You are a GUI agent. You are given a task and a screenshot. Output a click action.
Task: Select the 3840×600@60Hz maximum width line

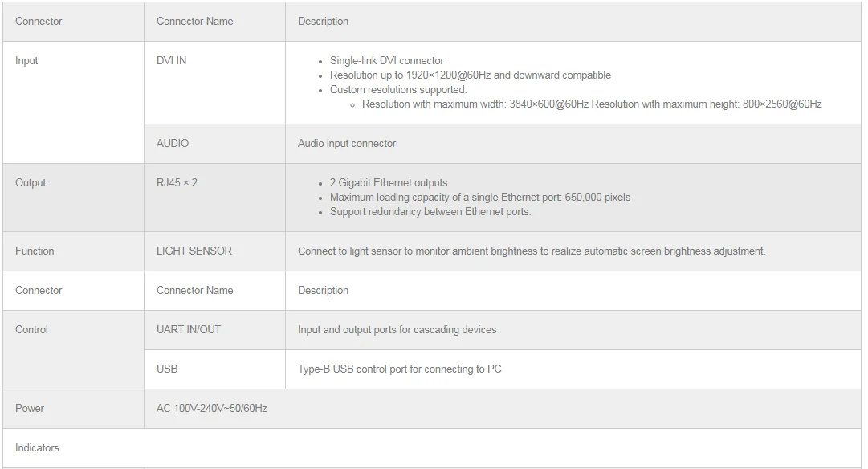[x=475, y=104]
